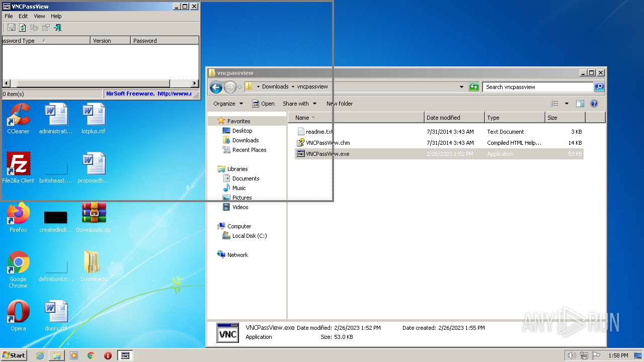The height and width of the screenshot is (362, 644).
Task: Select the Opera desktop shortcut
Action: [18, 316]
